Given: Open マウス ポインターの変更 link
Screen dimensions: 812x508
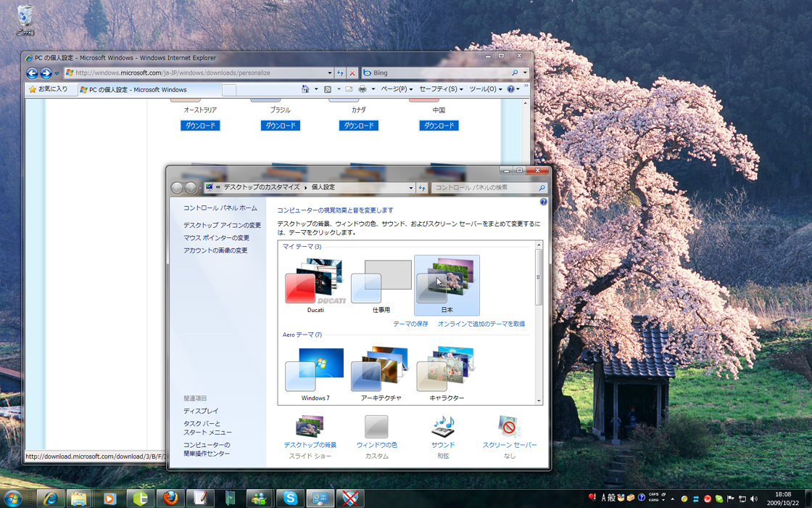Looking at the screenshot, I should (x=217, y=238).
